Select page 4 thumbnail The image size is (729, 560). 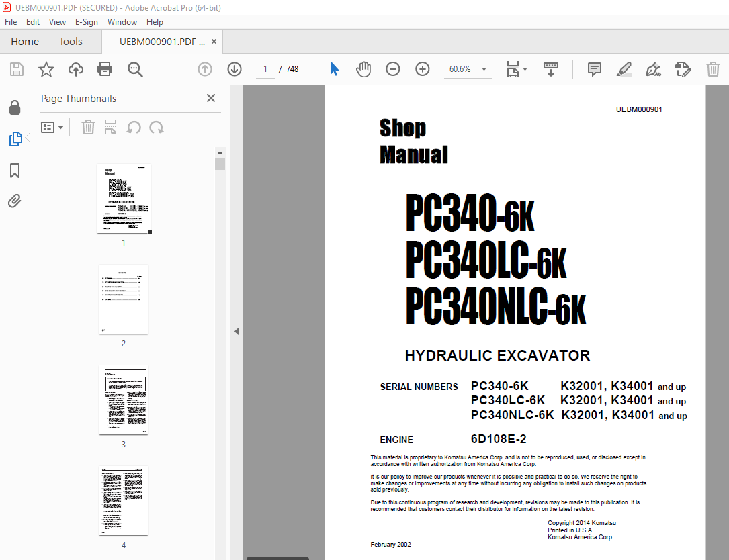point(124,501)
